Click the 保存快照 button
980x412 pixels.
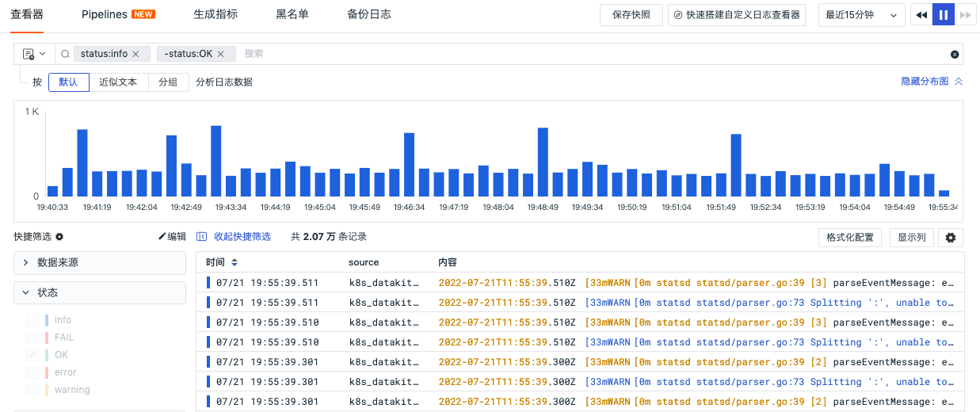pyautogui.click(x=631, y=15)
